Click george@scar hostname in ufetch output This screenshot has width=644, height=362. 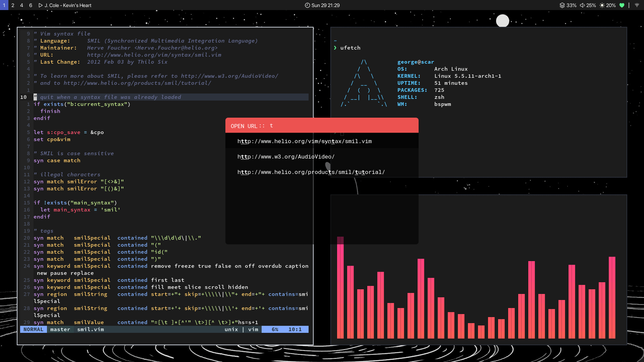[416, 62]
